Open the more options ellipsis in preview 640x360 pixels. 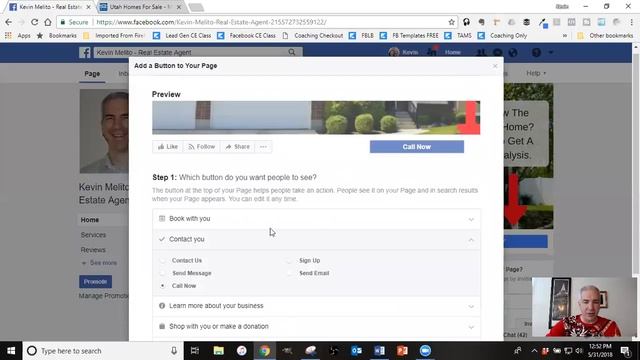click(263, 147)
